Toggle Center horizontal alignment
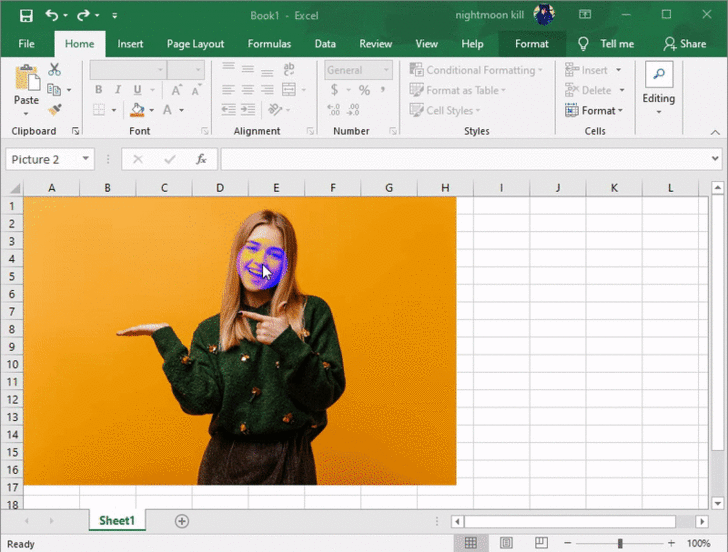Viewport: 728px width, 552px height. 247,90
